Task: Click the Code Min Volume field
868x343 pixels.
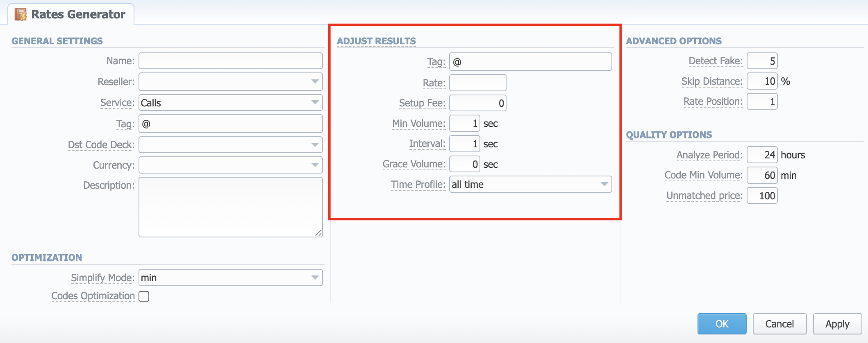Action: pyautogui.click(x=762, y=176)
